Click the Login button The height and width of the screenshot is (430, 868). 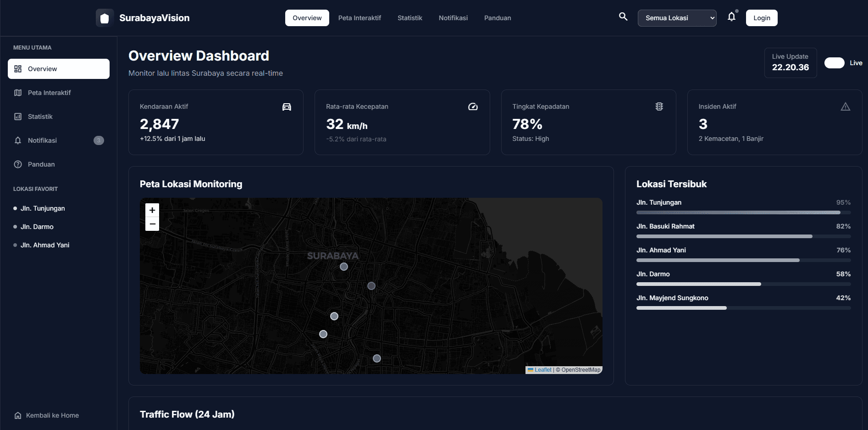[761, 18]
